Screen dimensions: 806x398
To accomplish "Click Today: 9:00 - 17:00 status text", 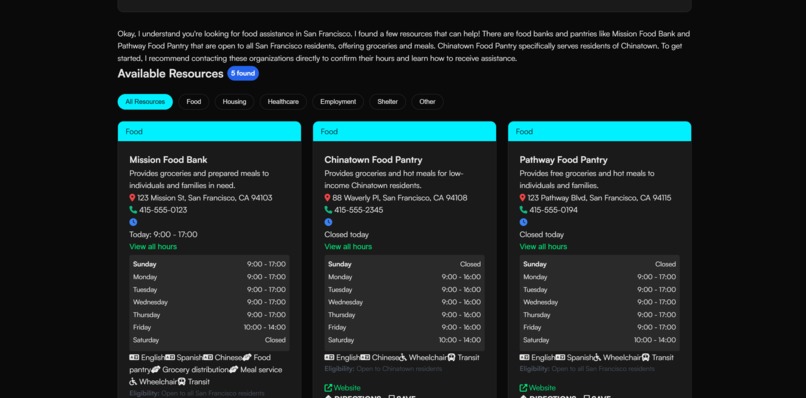I will (163, 234).
